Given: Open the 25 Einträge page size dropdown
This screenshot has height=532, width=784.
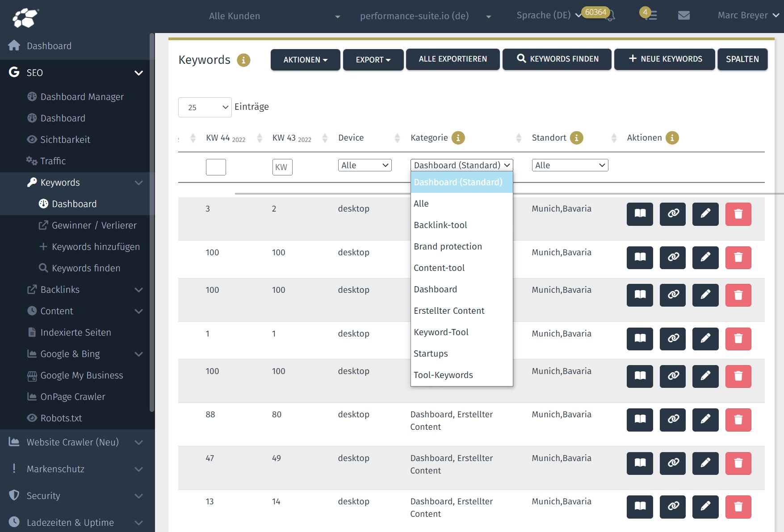Looking at the screenshot, I should coord(205,107).
